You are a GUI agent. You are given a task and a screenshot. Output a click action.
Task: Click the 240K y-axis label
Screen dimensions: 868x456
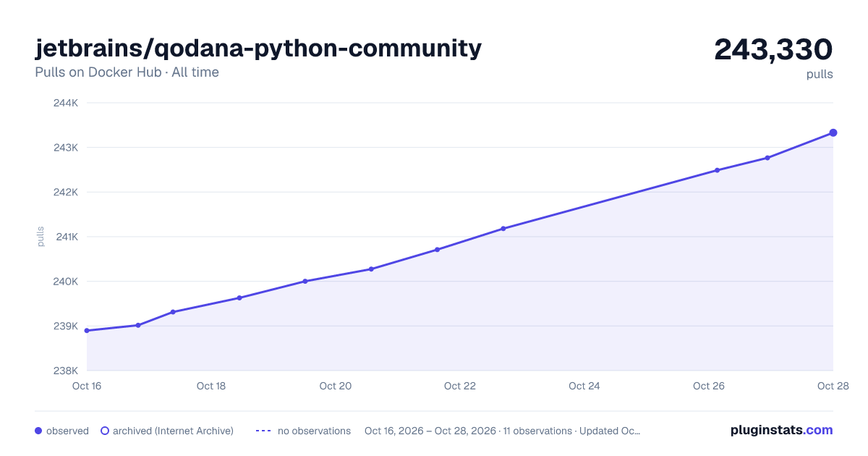pos(66,282)
